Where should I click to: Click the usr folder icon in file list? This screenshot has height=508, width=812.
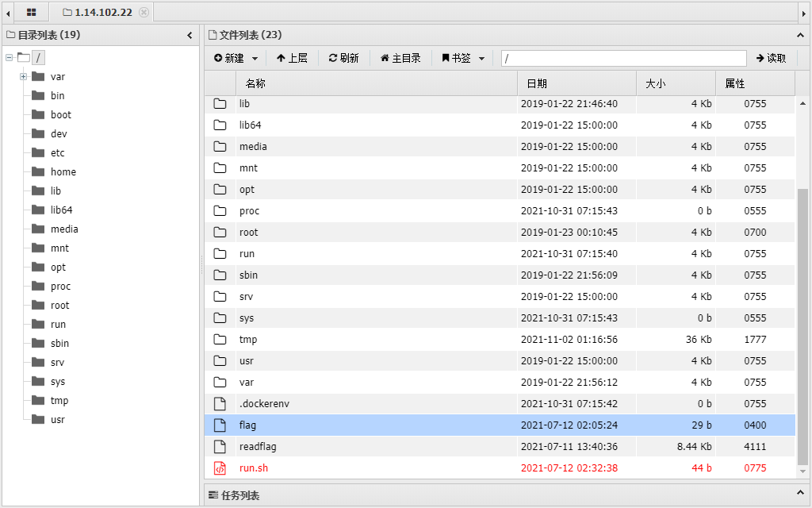(x=220, y=361)
